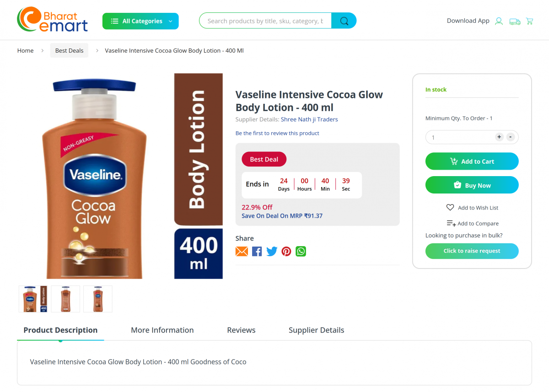Image resolution: width=549 pixels, height=392 pixels.
Task: Click the Add to Cart button
Action: click(472, 161)
